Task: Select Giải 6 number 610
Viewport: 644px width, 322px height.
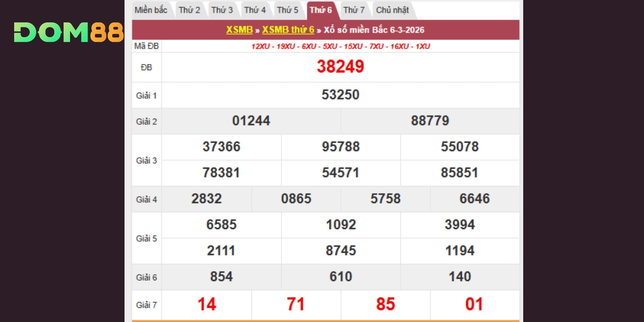Action: click(341, 277)
